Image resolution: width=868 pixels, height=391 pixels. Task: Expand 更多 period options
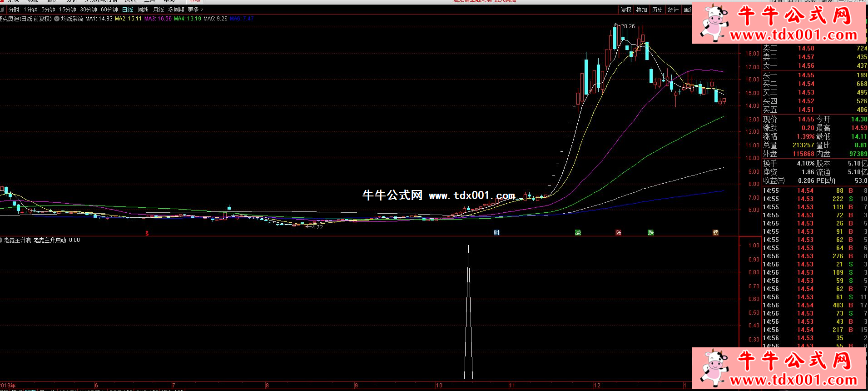coord(195,10)
